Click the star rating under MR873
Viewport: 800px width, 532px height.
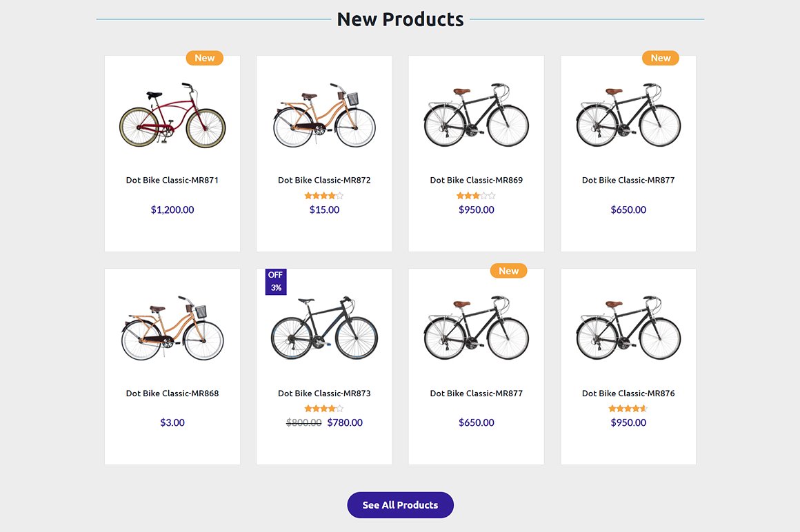tap(324, 409)
